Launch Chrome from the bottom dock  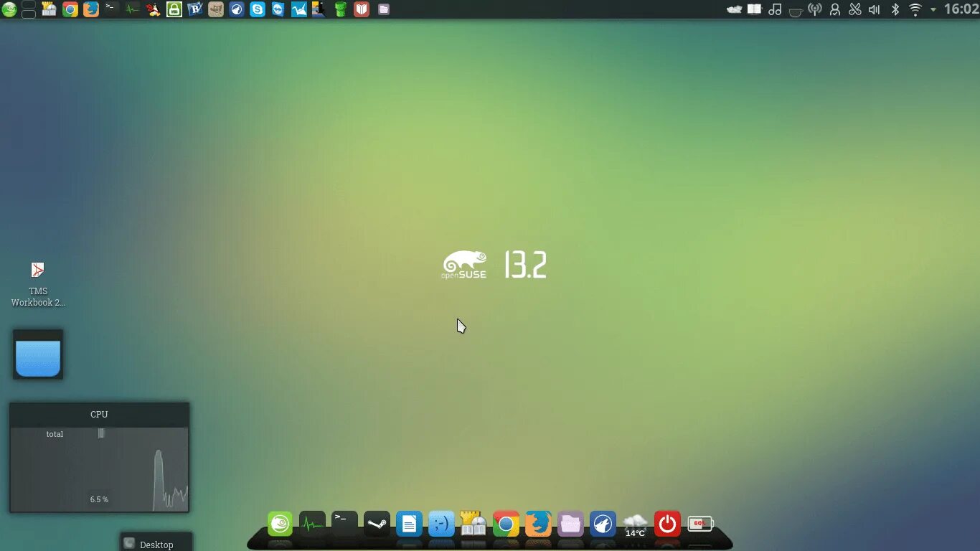(x=506, y=524)
